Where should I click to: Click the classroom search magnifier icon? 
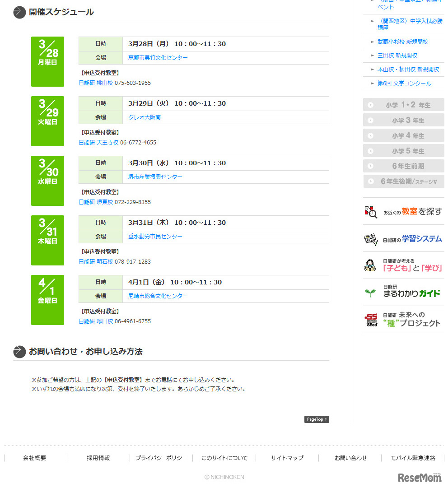tap(371, 210)
